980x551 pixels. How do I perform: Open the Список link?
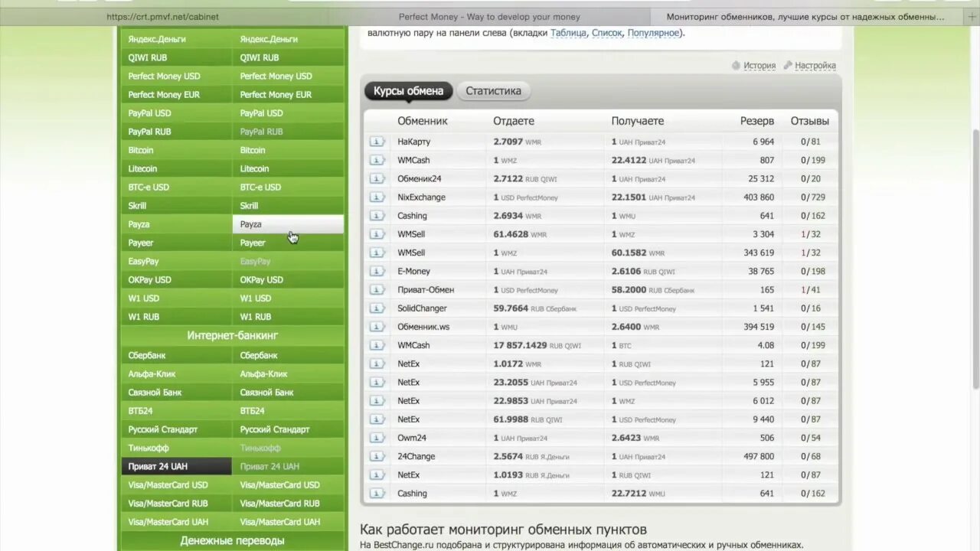606,33
